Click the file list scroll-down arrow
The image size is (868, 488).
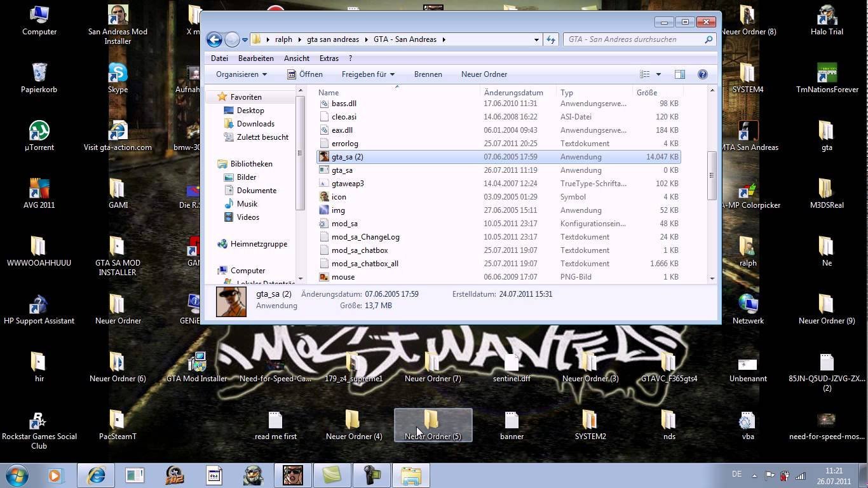712,278
